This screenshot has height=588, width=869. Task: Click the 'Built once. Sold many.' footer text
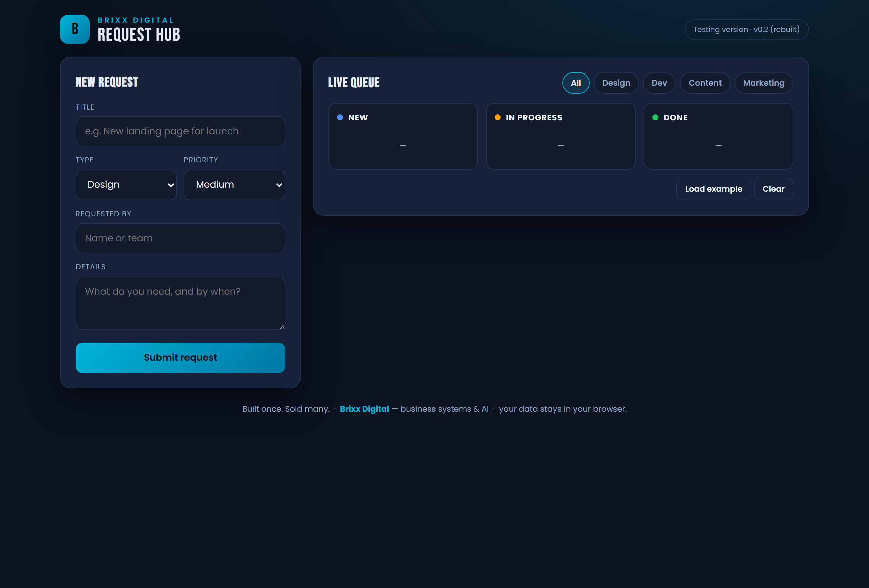286,409
